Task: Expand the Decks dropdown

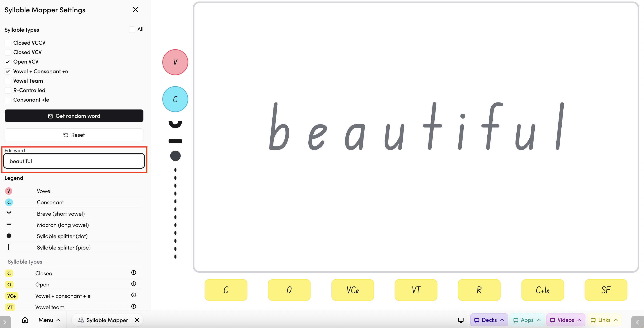Action: click(489, 320)
